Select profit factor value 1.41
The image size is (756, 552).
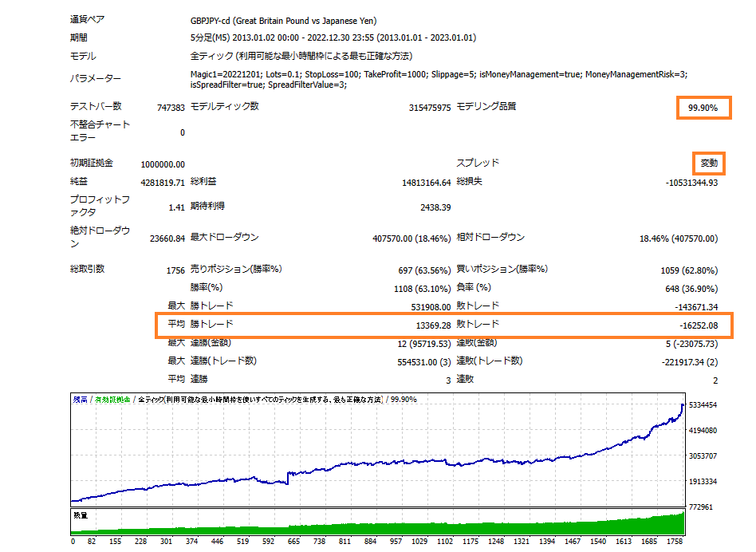pos(176,207)
